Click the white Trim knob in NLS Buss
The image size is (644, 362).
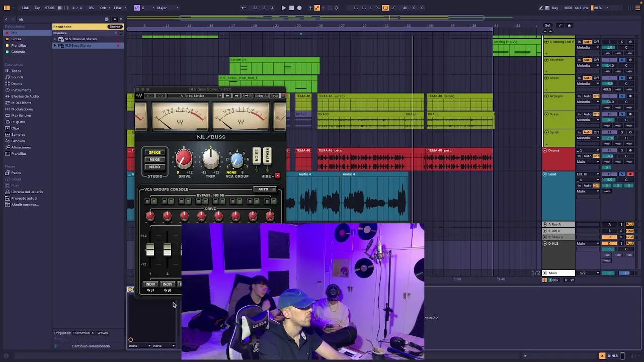210,159
